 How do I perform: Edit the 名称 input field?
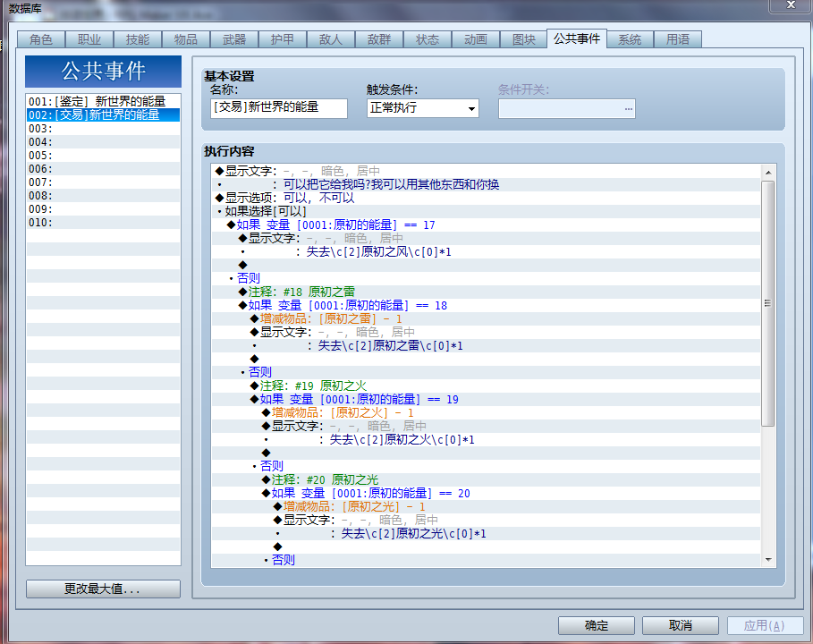[279, 108]
